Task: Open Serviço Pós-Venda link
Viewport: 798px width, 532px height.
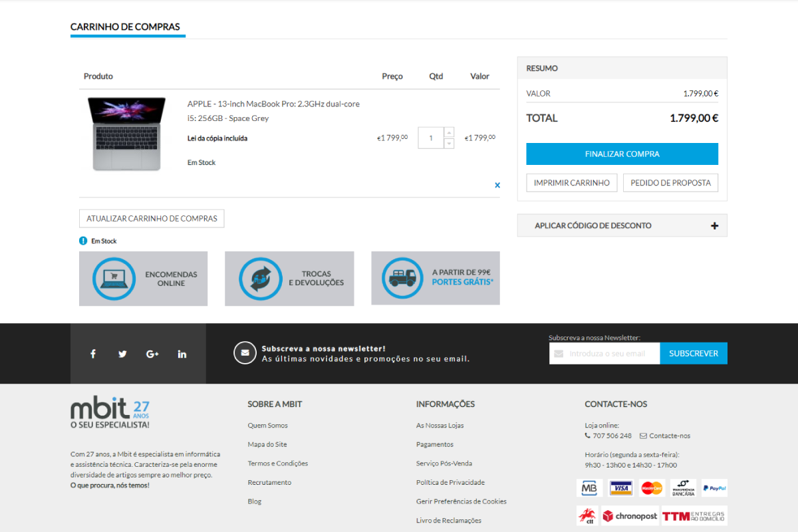Action: (446, 464)
